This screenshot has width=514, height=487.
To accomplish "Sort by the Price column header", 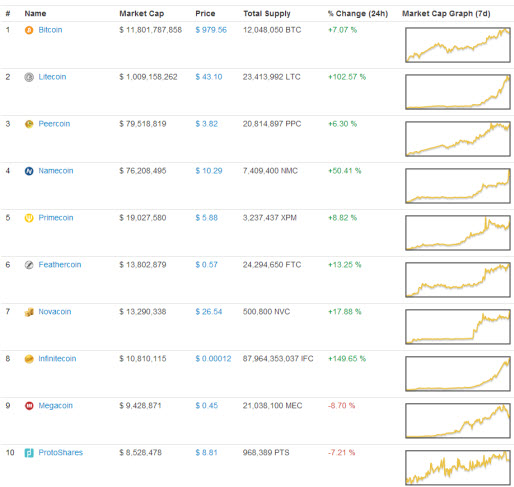I will point(205,14).
